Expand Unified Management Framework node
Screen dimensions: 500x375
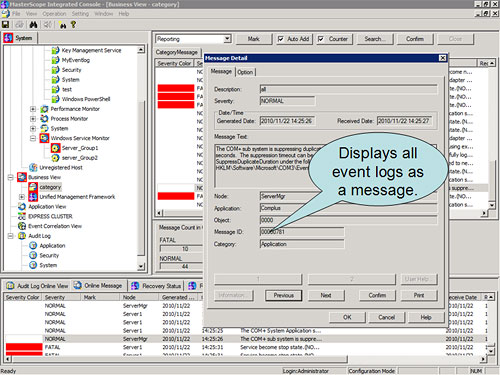pyautogui.click(x=22, y=197)
